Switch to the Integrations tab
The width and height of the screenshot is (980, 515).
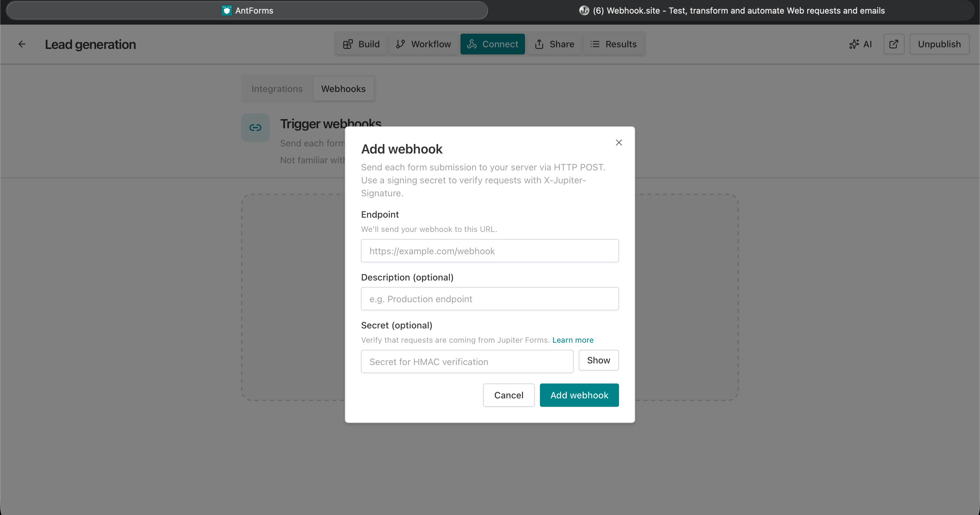(x=276, y=89)
